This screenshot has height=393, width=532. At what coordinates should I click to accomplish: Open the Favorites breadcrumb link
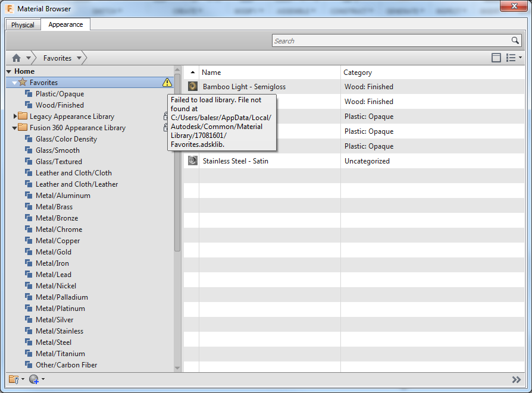point(58,58)
